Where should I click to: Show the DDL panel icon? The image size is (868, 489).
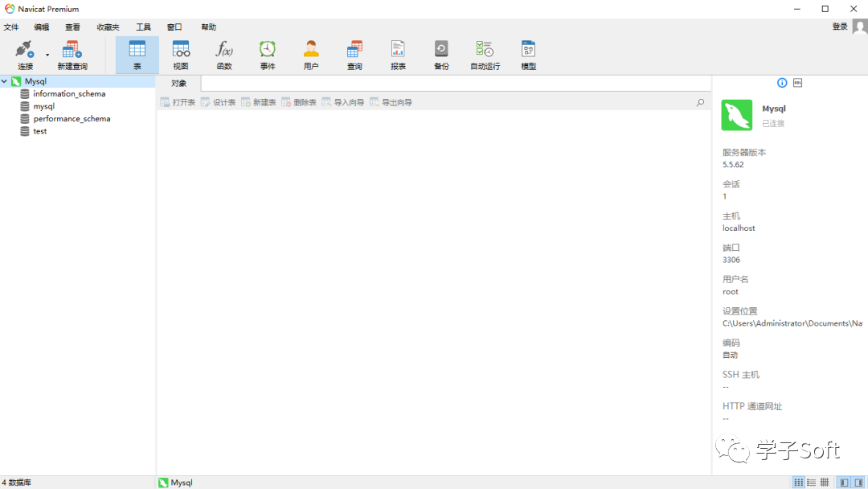[x=798, y=83]
